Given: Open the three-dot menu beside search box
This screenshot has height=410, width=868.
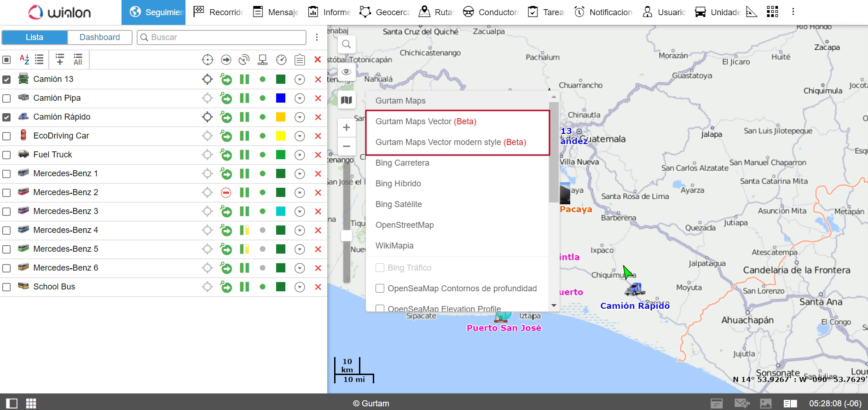Looking at the screenshot, I should click(x=317, y=37).
